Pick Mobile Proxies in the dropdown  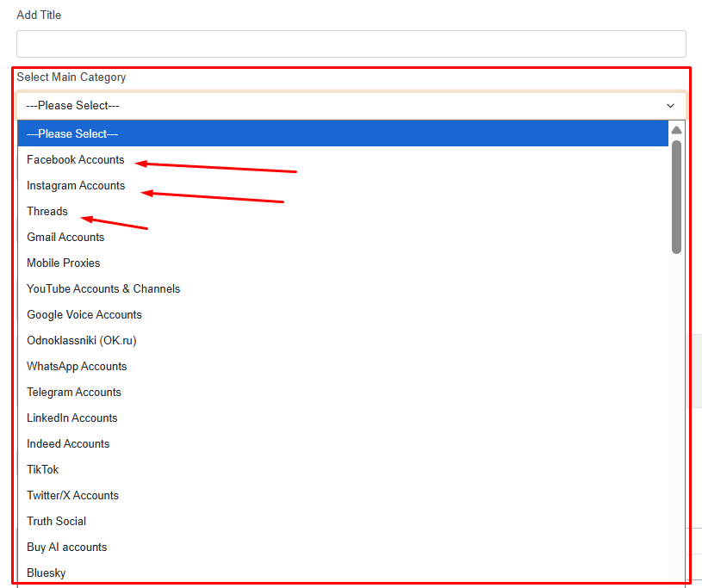[343, 263]
